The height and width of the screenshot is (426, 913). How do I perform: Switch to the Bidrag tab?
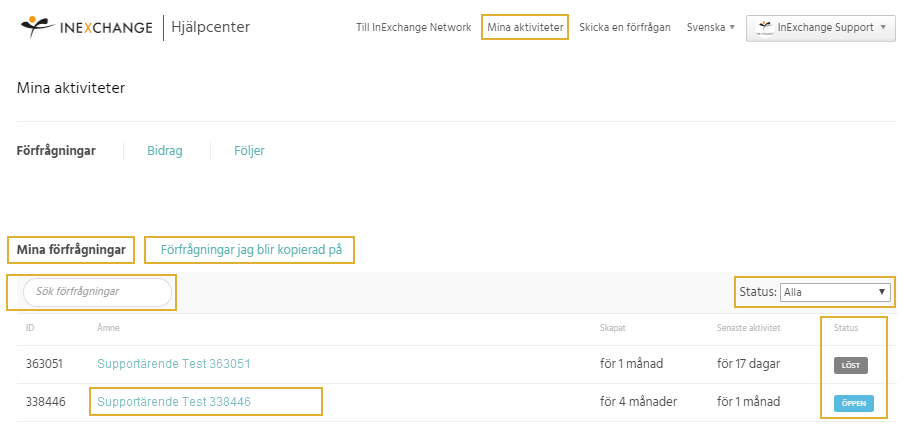click(165, 151)
